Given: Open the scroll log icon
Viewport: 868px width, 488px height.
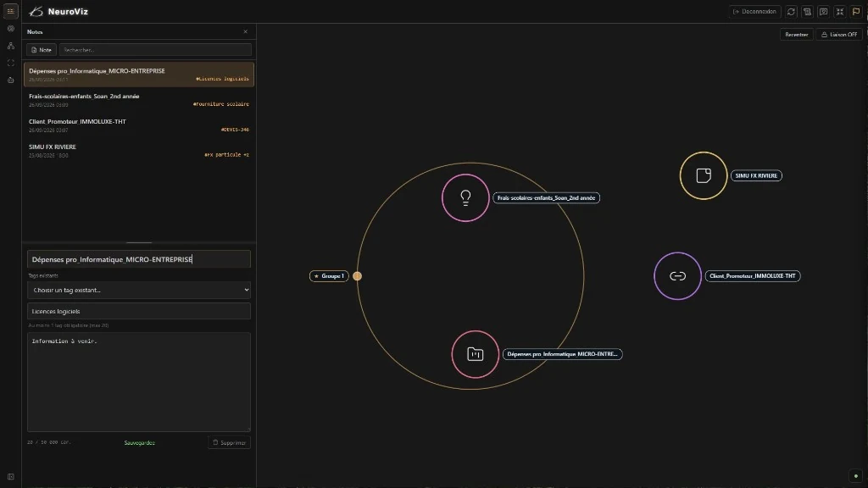Looking at the screenshot, I should click(x=807, y=12).
